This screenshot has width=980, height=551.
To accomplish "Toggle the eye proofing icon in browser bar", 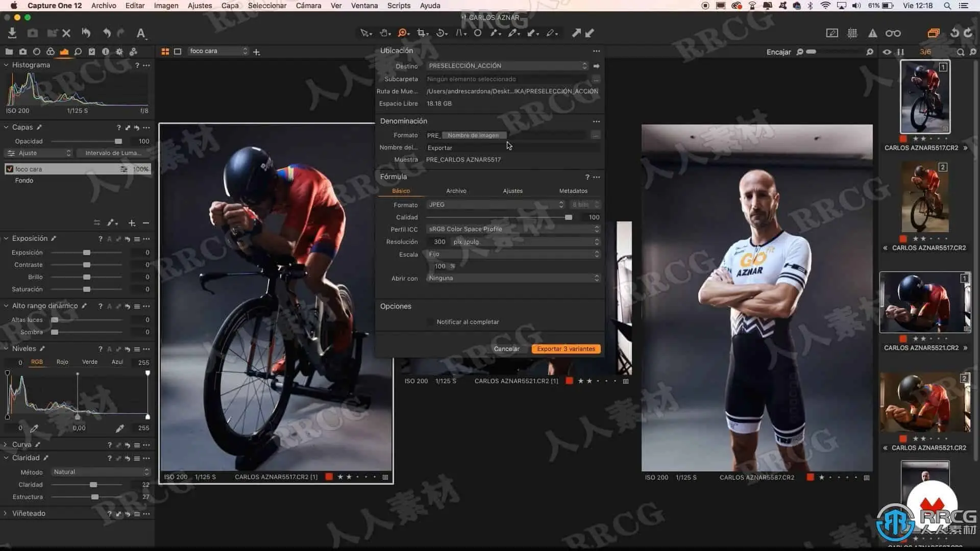I will coord(887,52).
